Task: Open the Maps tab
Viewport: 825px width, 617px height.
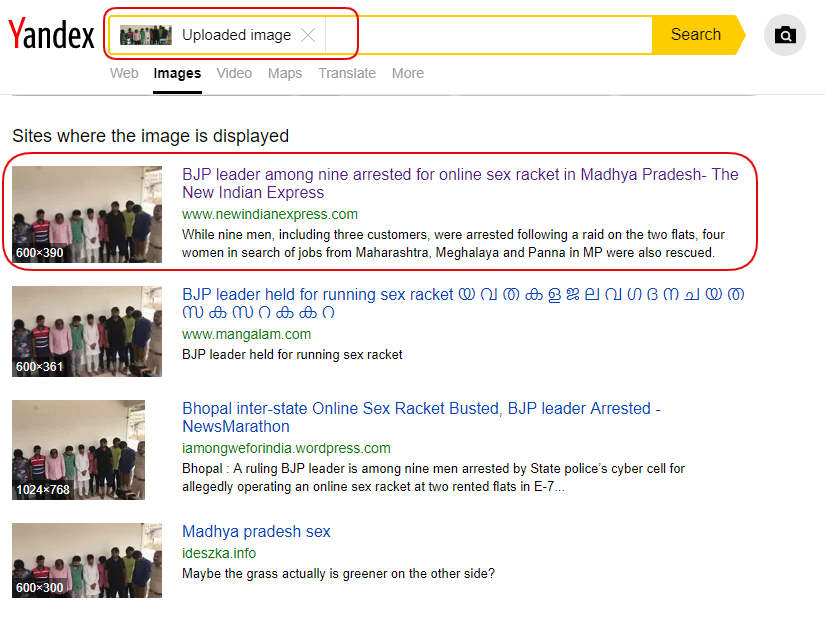Action: point(285,73)
